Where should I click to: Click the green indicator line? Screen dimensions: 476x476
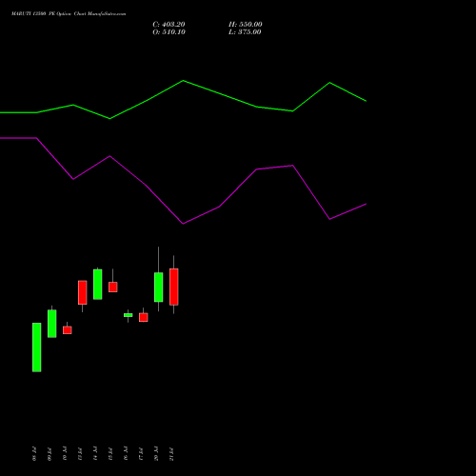pyautogui.click(x=183, y=81)
